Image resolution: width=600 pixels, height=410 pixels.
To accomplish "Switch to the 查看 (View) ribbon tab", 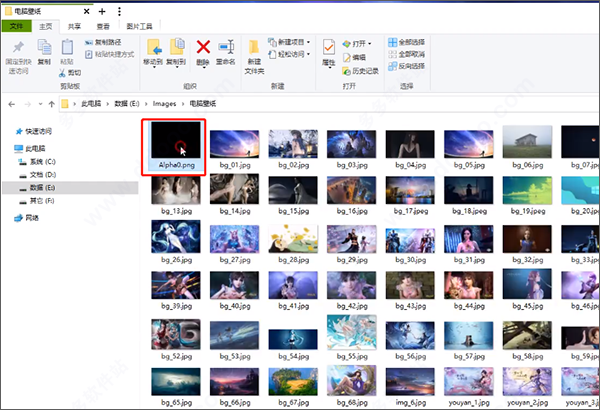I will [103, 26].
